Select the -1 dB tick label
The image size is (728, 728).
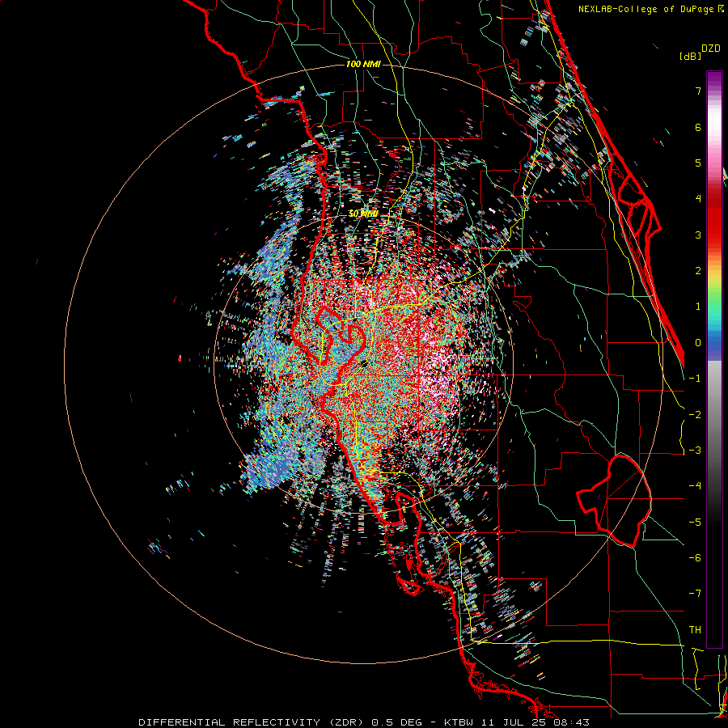click(695, 379)
